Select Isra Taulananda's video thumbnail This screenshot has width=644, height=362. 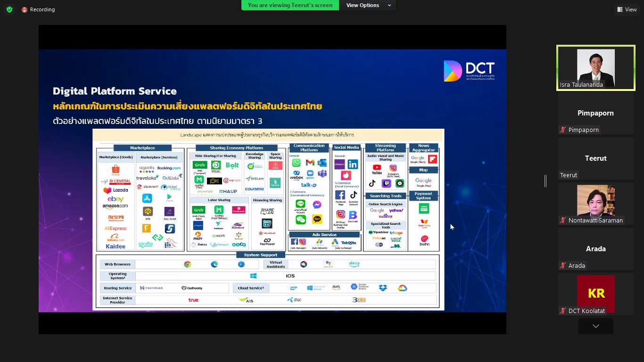tap(596, 68)
